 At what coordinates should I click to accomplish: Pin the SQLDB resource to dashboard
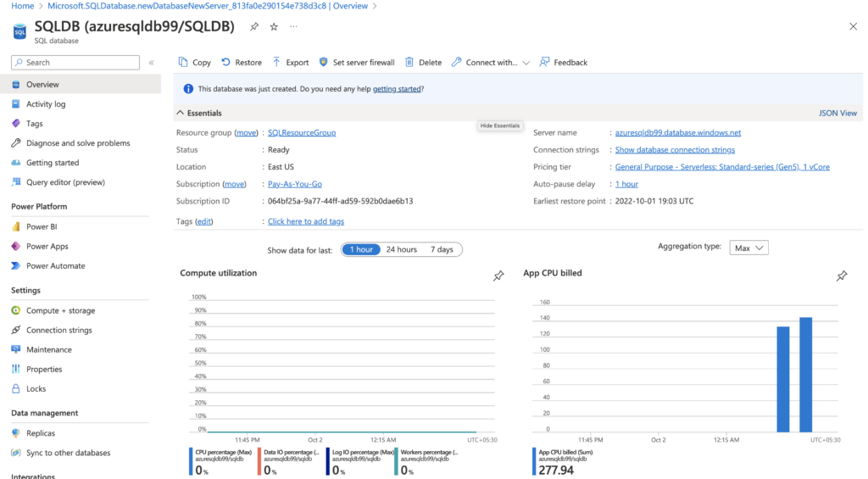254,26
